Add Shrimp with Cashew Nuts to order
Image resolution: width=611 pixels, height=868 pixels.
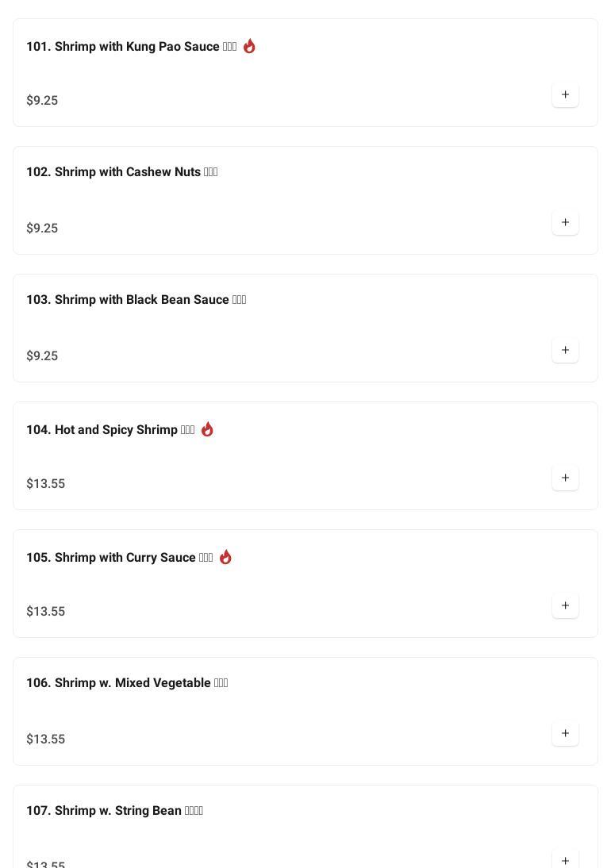pos(565,223)
